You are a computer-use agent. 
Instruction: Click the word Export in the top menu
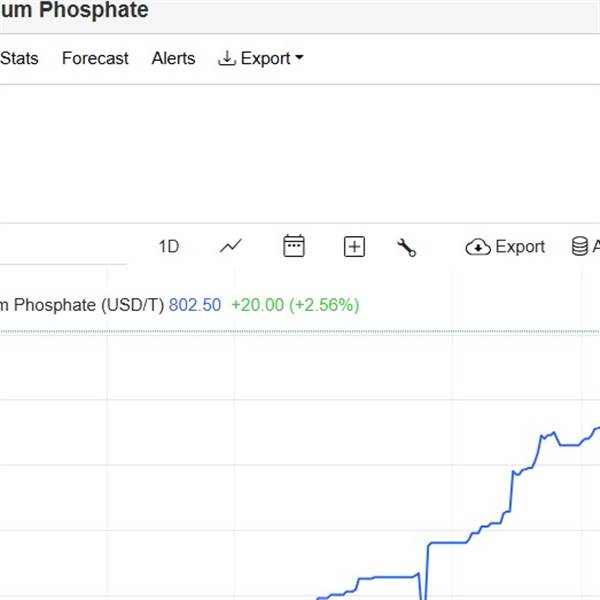[265, 59]
